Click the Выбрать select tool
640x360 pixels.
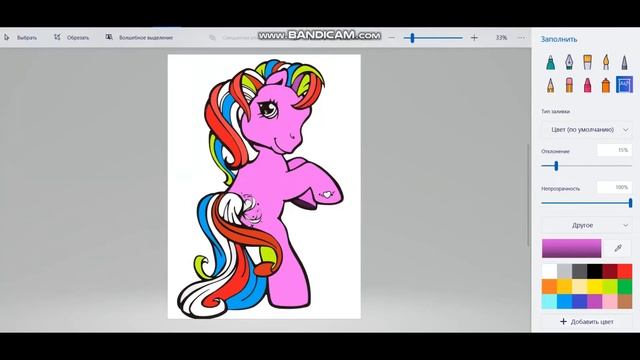point(20,38)
